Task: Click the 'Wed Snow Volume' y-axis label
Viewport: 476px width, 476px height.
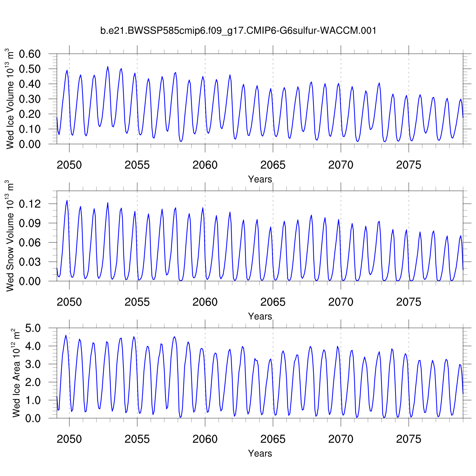Action: (x=10, y=236)
